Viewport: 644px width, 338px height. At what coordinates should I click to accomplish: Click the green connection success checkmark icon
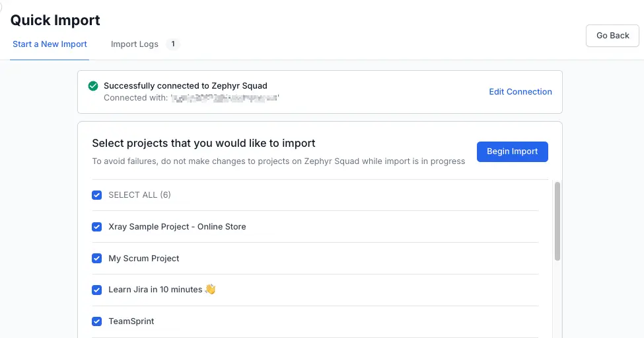point(93,86)
